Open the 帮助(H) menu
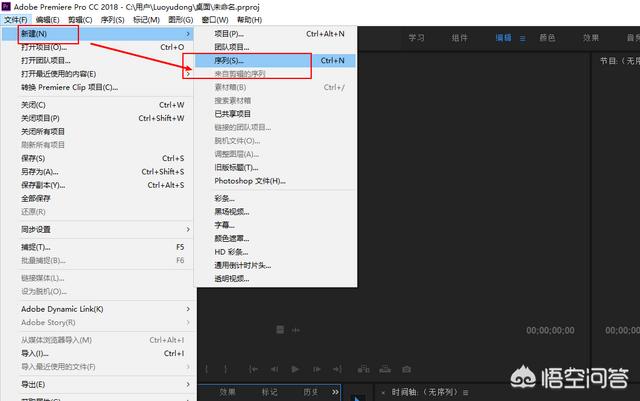This screenshot has height=401, width=640. coord(249,20)
